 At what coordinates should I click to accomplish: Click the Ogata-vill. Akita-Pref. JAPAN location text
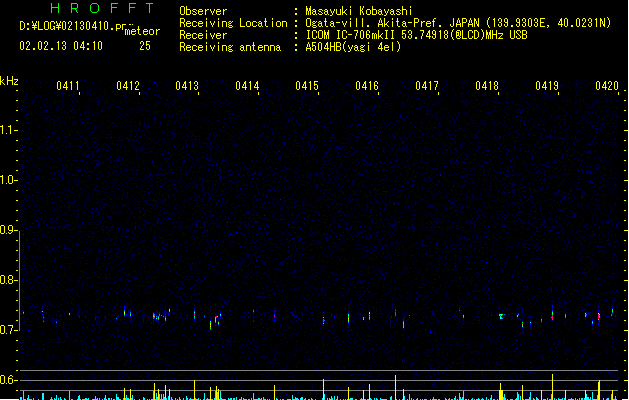(x=458, y=23)
